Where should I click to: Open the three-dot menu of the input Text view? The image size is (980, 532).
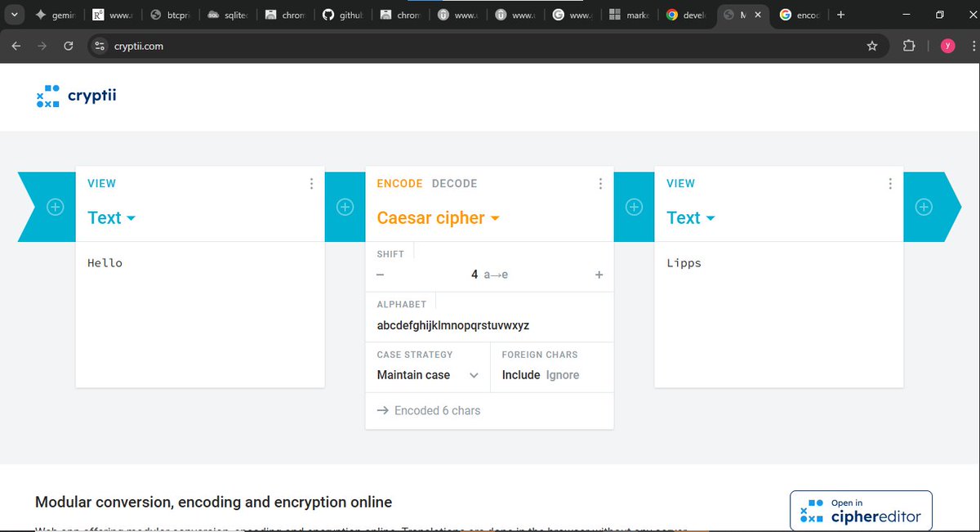[311, 184]
